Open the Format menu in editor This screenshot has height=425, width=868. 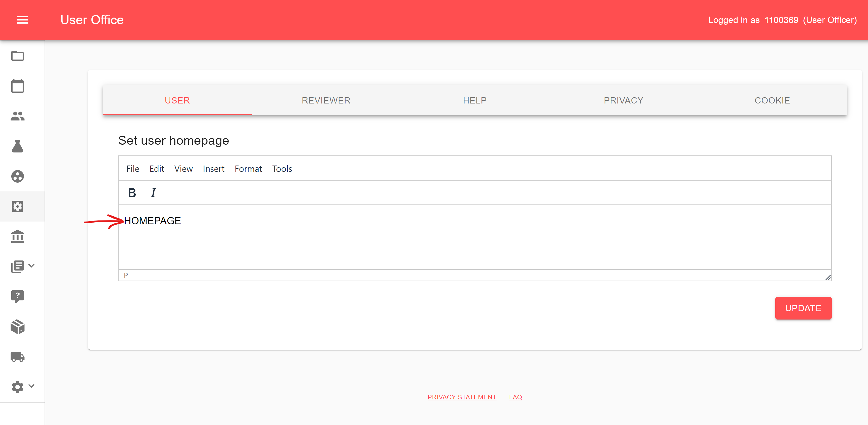click(x=248, y=169)
